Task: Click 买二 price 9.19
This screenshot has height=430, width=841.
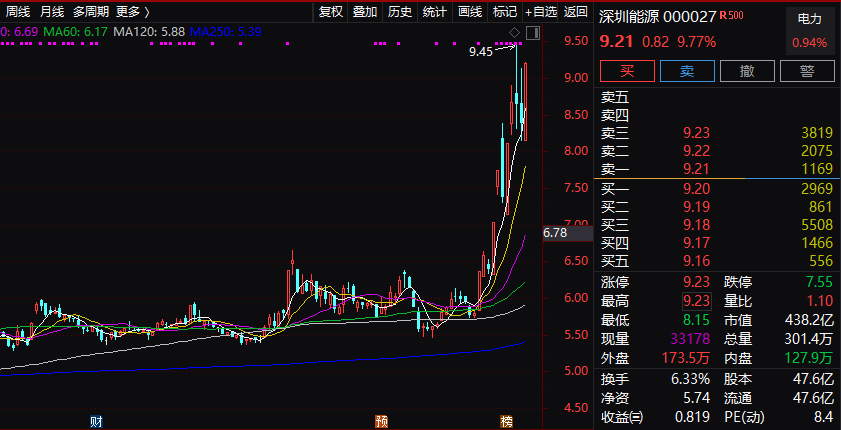Action: pos(696,206)
